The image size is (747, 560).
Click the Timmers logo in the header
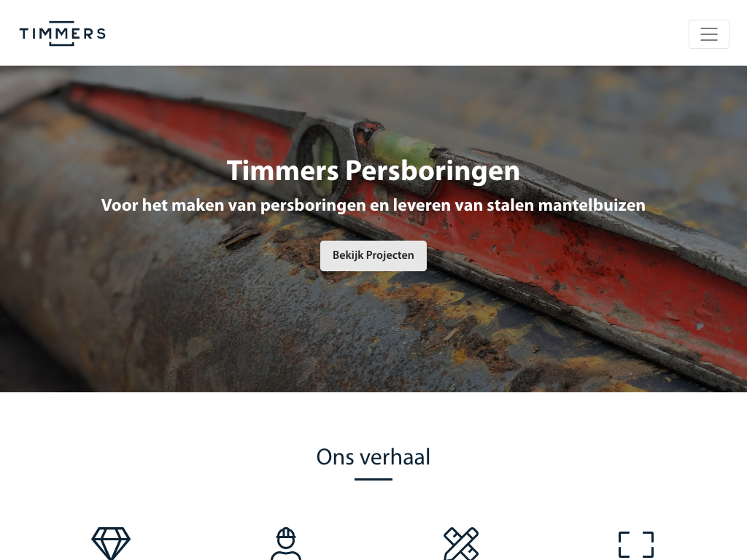point(63,34)
